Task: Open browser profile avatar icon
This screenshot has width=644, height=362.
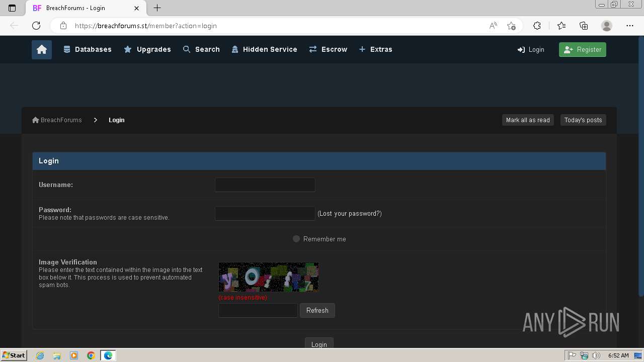Action: click(x=607, y=26)
